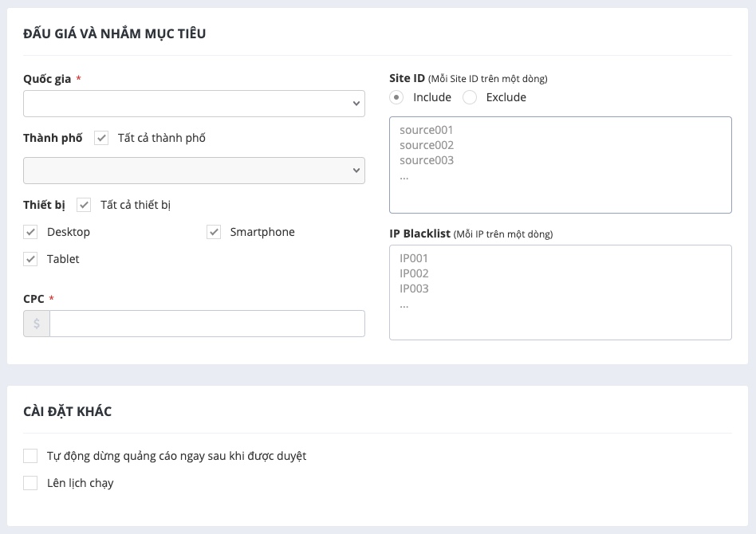Toggle the Tablet device checkbox
This screenshot has width=756, height=534.
[30, 259]
